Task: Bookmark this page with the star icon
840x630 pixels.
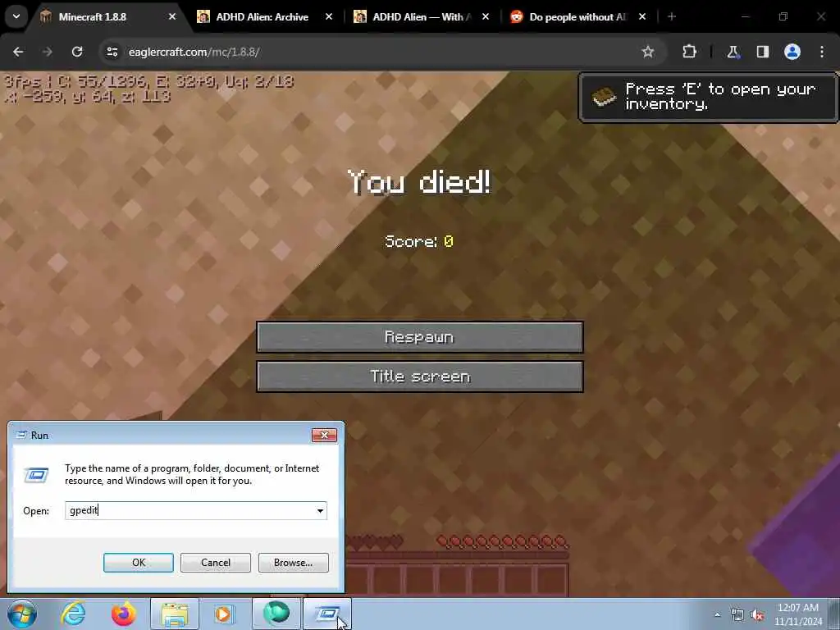Action: click(x=648, y=52)
